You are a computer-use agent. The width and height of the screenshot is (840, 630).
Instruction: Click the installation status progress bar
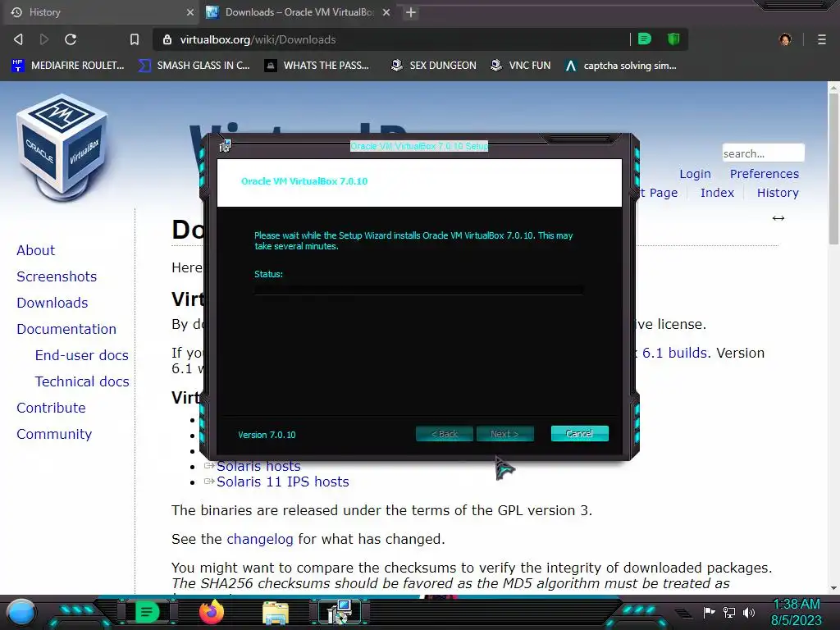419,290
